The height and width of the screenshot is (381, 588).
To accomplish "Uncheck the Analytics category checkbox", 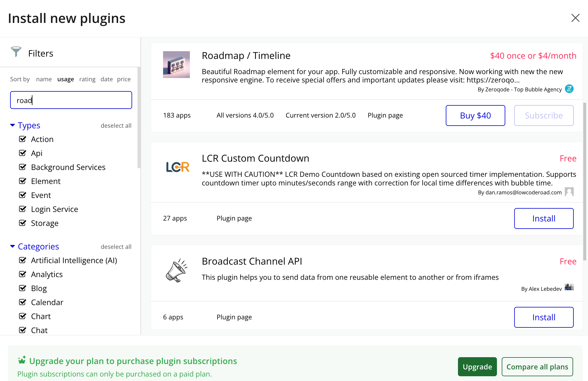I will 23,274.
